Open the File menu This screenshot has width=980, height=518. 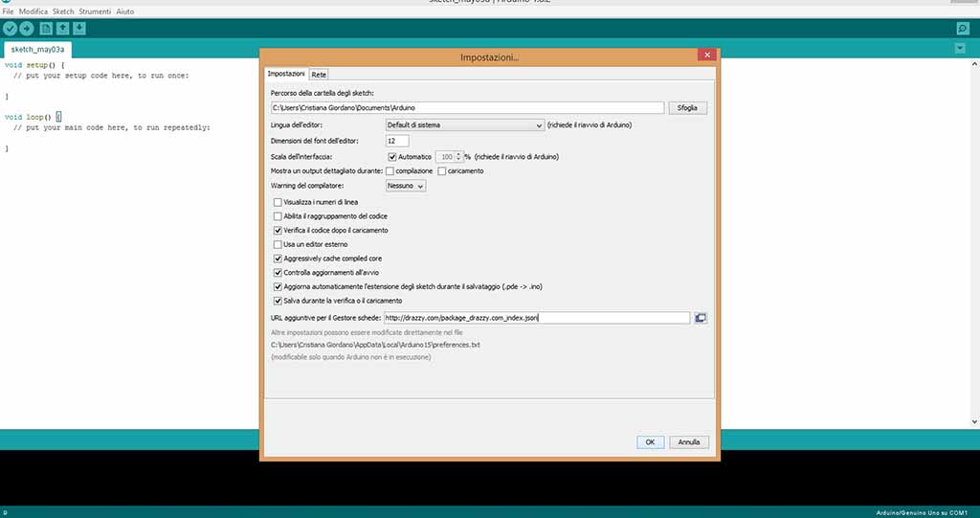pyautogui.click(x=8, y=11)
